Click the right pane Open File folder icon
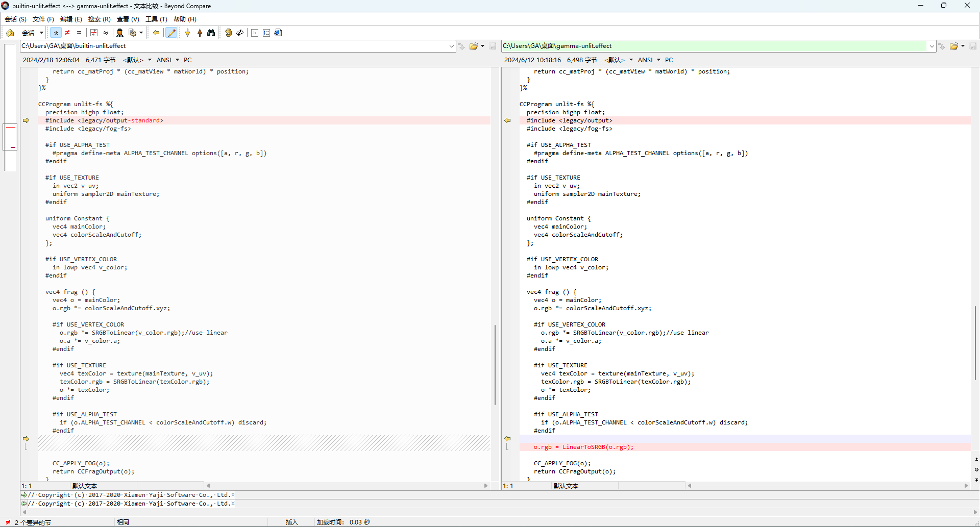980x527 pixels. click(953, 46)
